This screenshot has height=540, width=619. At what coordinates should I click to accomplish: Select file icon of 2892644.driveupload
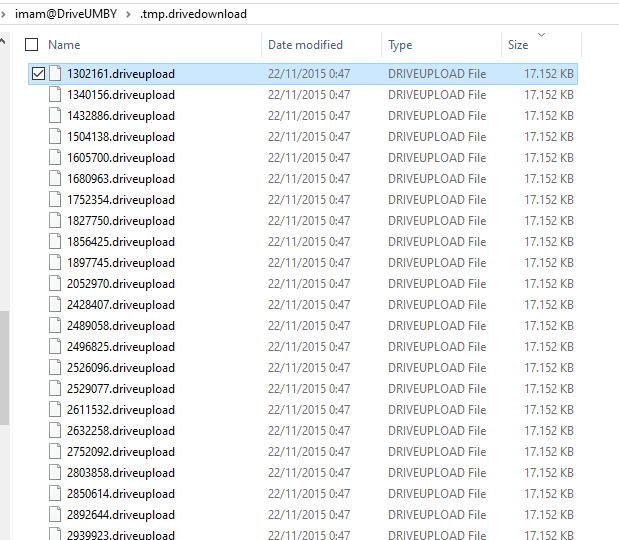[x=55, y=514]
